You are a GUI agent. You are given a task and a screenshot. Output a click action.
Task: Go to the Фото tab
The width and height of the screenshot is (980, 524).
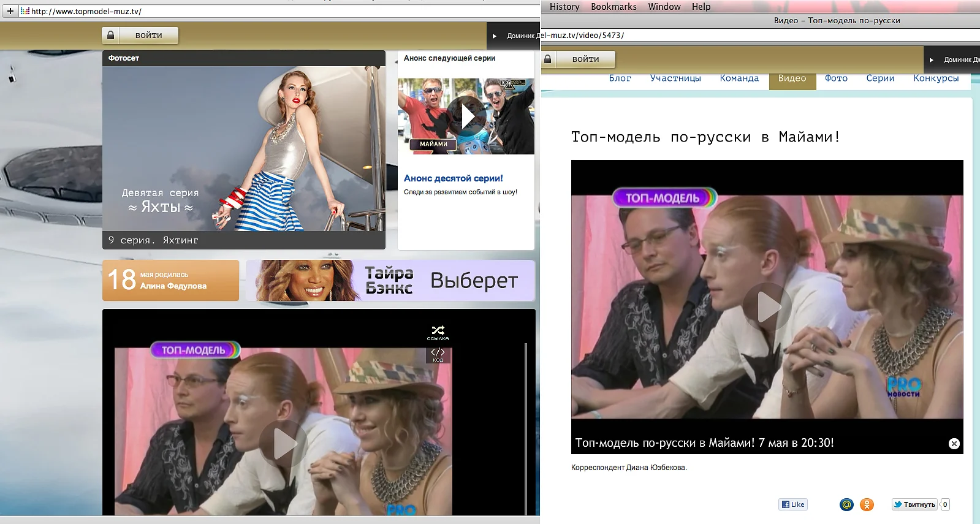(836, 78)
